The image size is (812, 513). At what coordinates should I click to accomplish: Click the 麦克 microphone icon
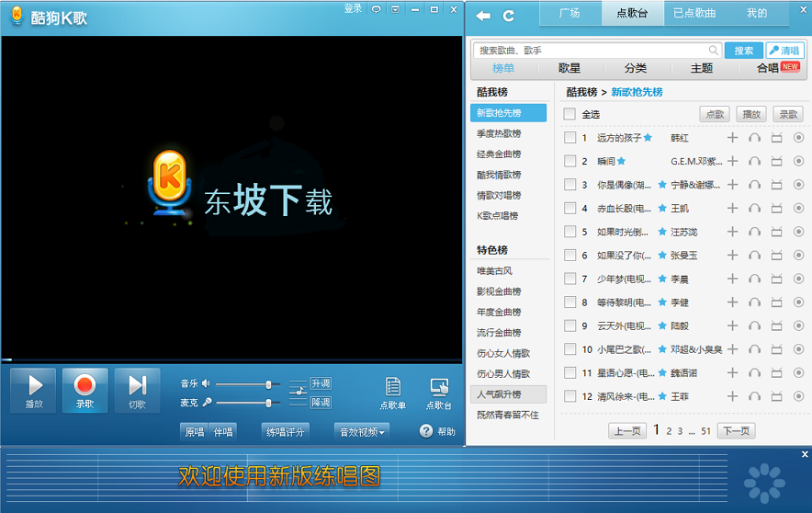point(207,402)
